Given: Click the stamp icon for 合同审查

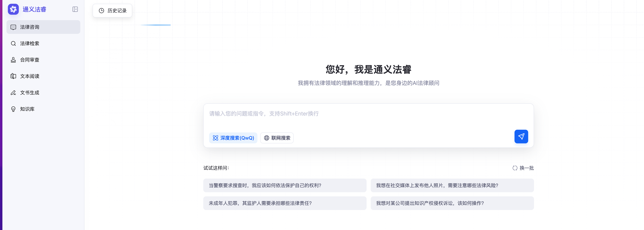Looking at the screenshot, I should pyautogui.click(x=13, y=60).
